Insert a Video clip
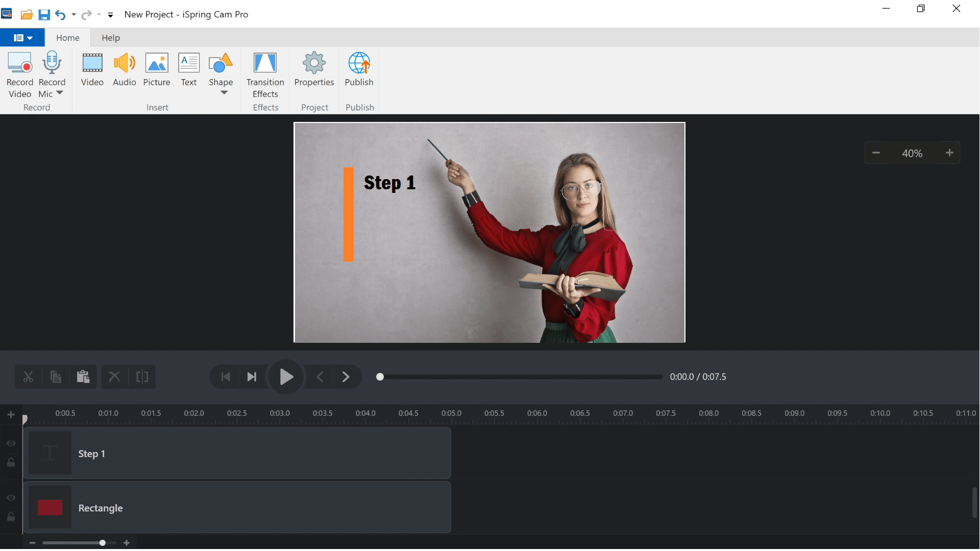 click(92, 70)
